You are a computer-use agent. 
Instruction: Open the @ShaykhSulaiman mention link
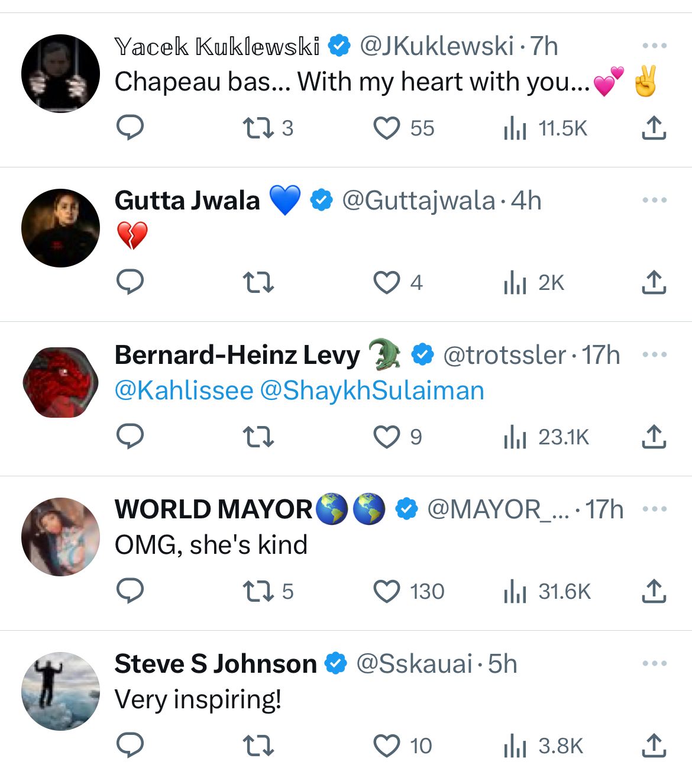tap(372, 391)
